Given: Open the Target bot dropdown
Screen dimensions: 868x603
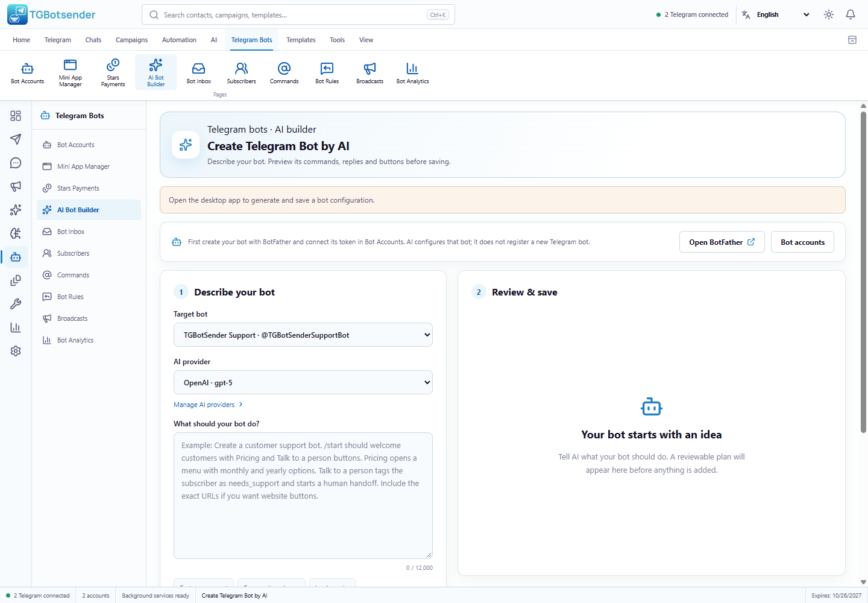Looking at the screenshot, I should pos(303,335).
